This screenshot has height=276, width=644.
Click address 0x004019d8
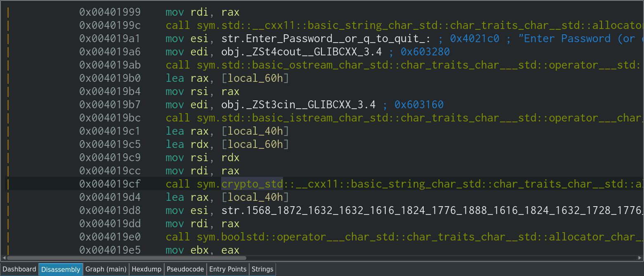point(110,211)
